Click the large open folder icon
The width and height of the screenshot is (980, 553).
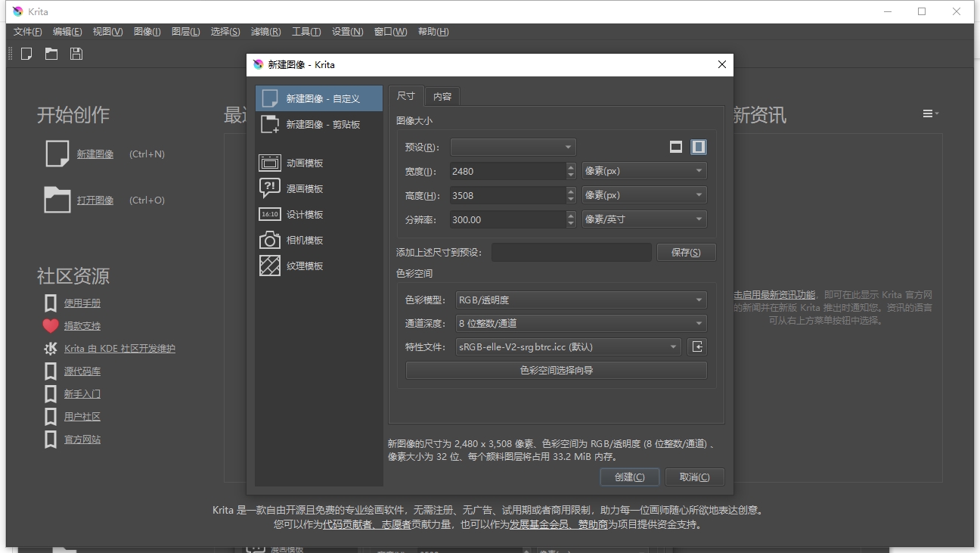[x=57, y=200]
